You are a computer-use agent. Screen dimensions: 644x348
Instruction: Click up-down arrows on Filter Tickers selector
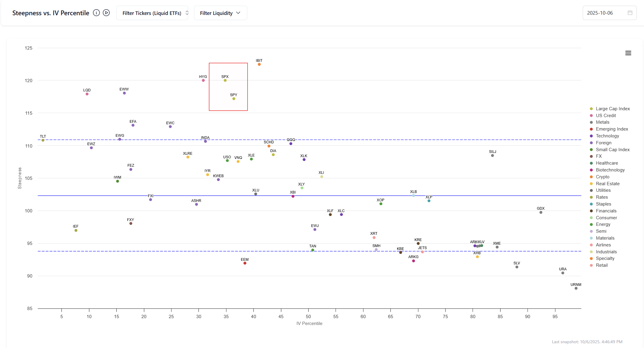[187, 13]
